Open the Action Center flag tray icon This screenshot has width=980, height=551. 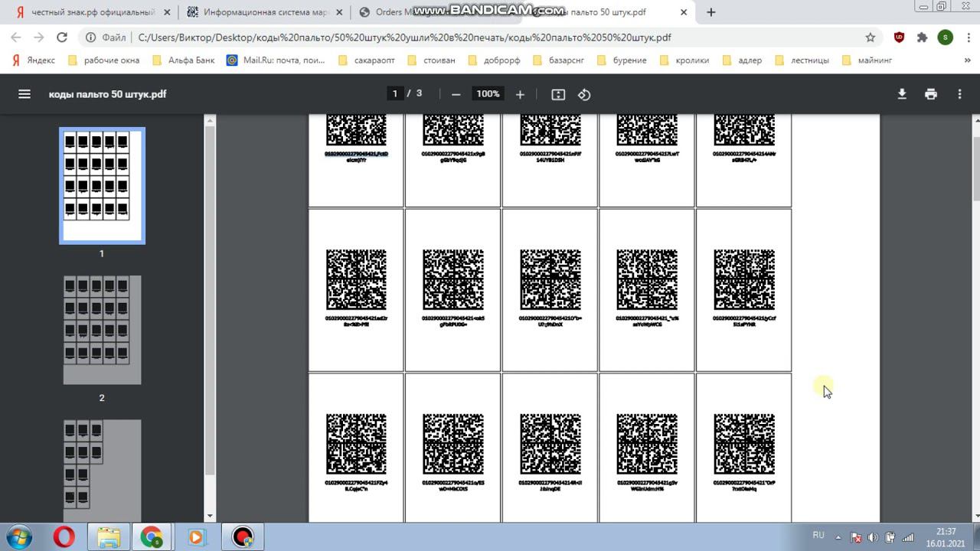pyautogui.click(x=857, y=537)
